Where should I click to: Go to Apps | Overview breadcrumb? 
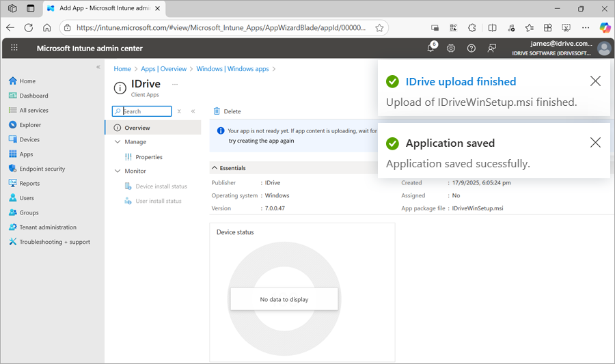point(163,69)
